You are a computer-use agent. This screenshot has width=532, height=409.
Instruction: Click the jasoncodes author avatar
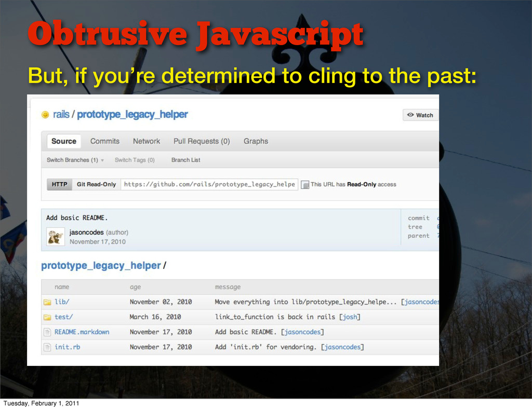[56, 237]
